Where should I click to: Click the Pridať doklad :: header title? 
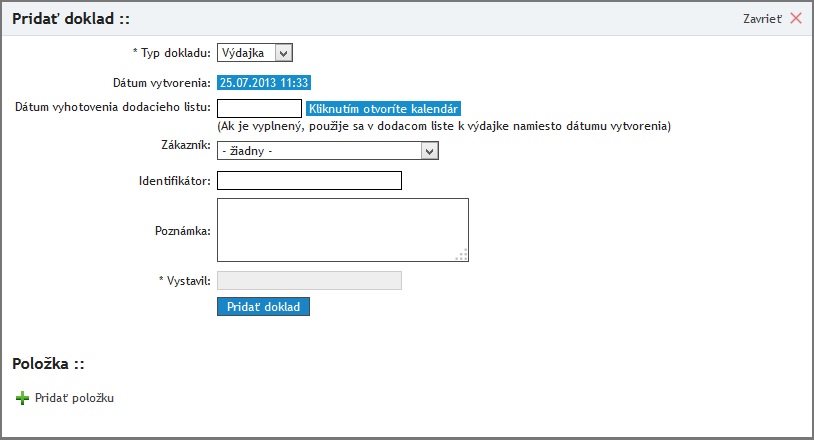(x=70, y=18)
